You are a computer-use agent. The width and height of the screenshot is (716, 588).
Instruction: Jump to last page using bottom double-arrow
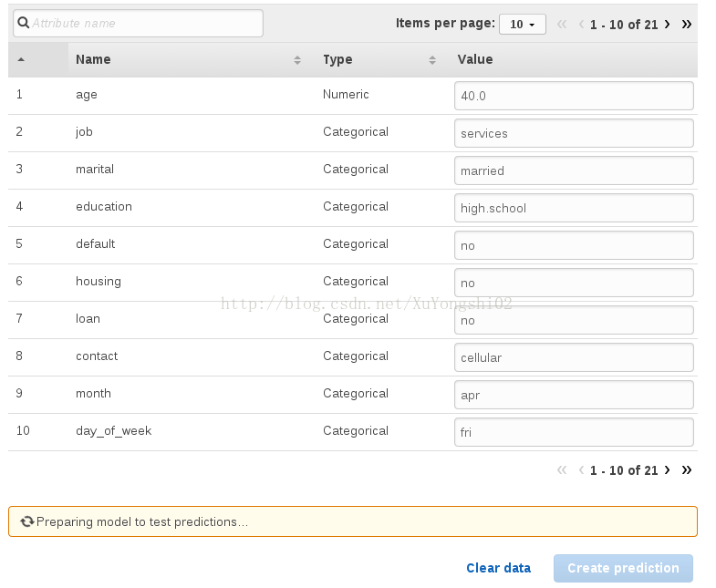coord(686,469)
